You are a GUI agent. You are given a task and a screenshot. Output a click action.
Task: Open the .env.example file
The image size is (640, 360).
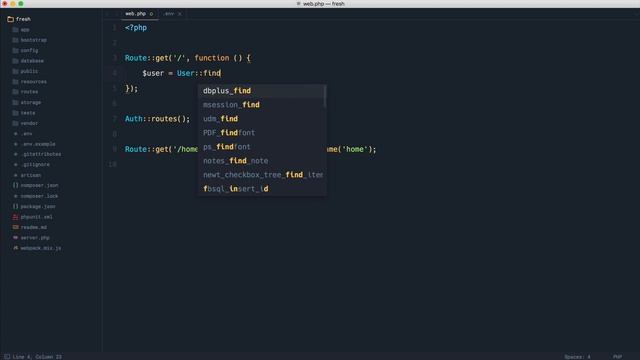(x=38, y=144)
